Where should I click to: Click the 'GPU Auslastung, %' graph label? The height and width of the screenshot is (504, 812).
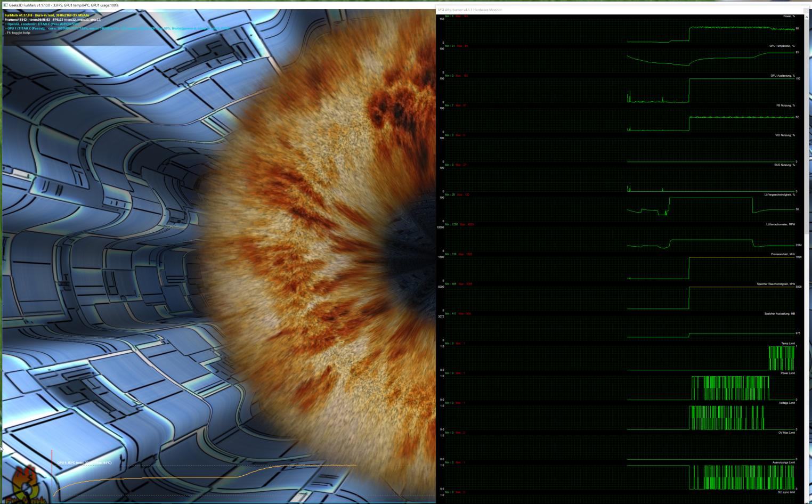(782, 76)
